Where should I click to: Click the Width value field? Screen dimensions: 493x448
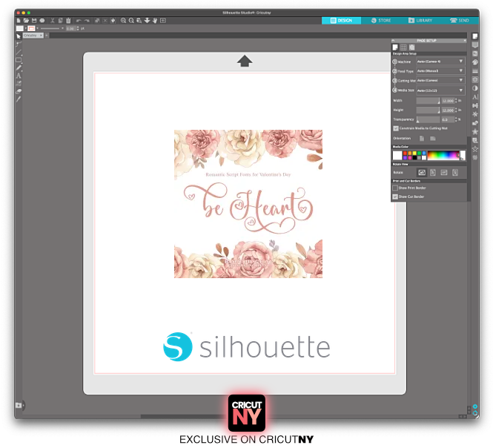(448, 101)
